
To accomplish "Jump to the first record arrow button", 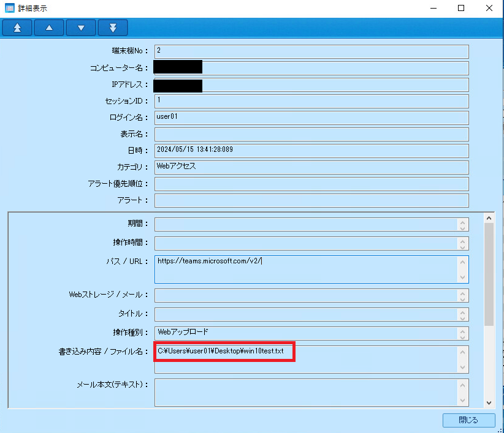I will (17, 28).
